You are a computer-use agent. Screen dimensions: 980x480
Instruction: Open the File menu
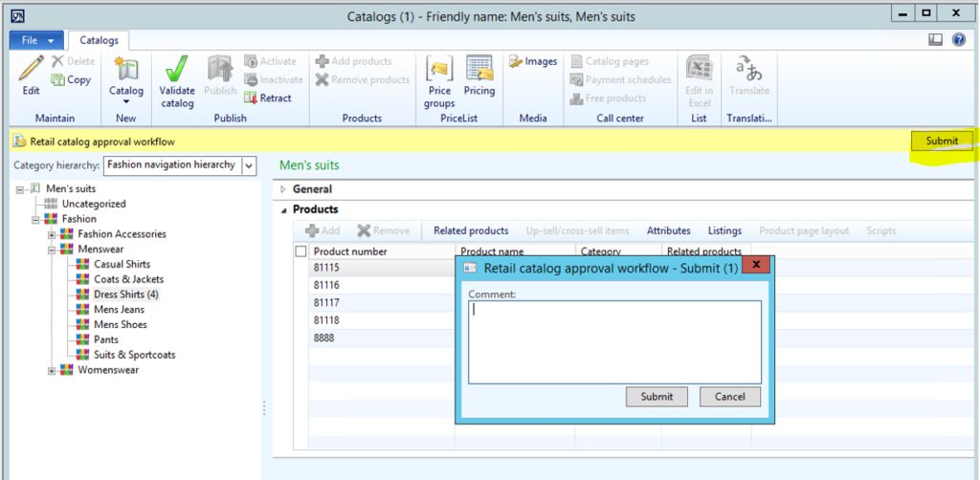tap(36, 40)
